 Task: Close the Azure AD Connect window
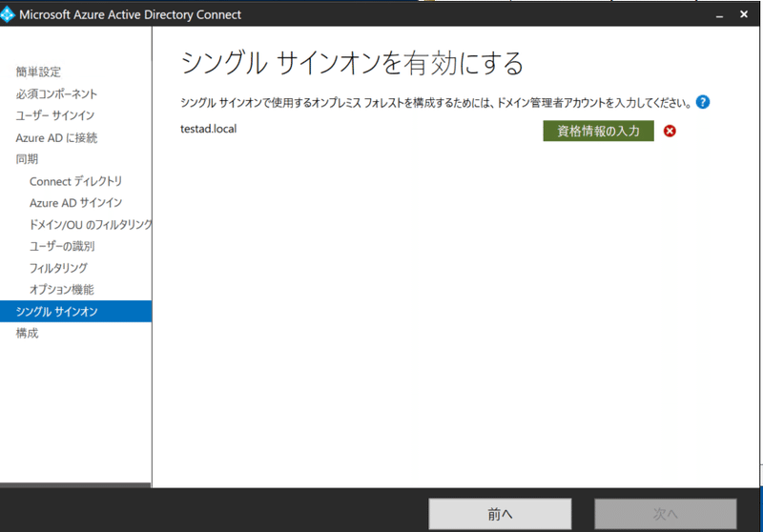tap(744, 14)
